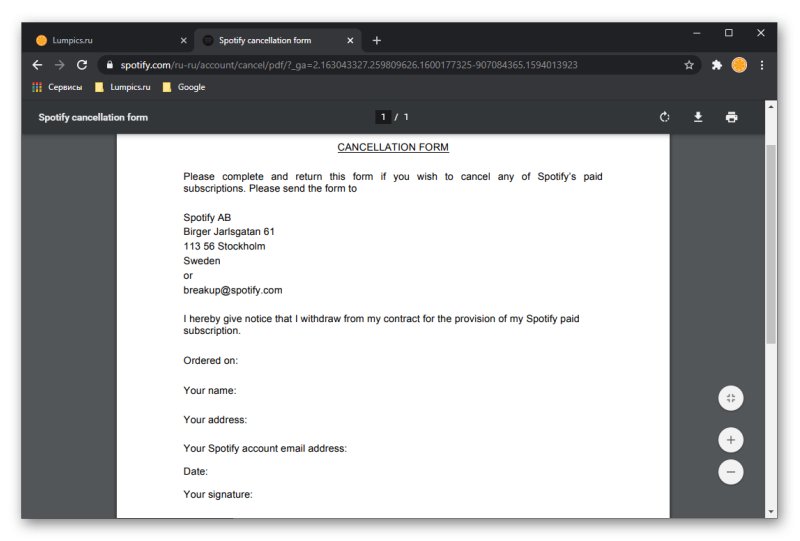Click the 'Spotify AB' line

(x=207, y=217)
